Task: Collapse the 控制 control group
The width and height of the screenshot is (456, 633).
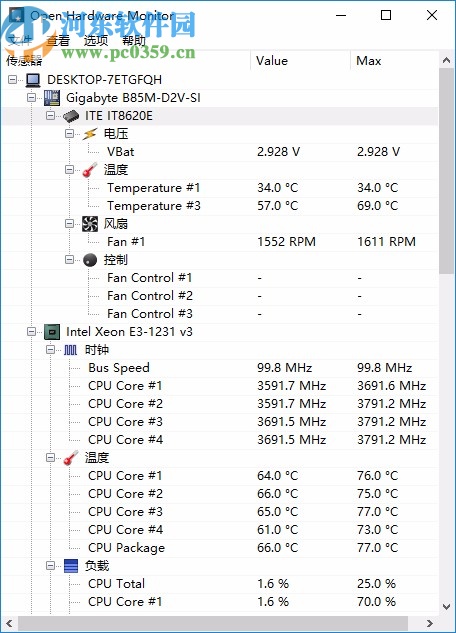Action: [69, 260]
